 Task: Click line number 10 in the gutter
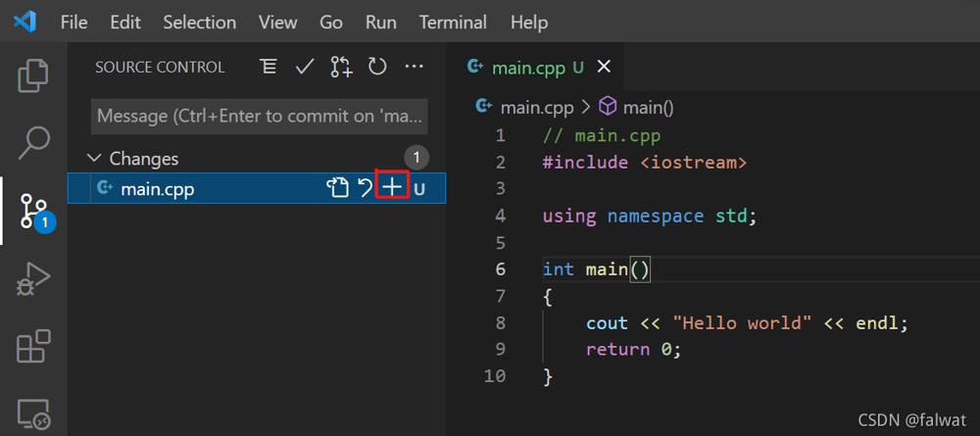[495, 376]
